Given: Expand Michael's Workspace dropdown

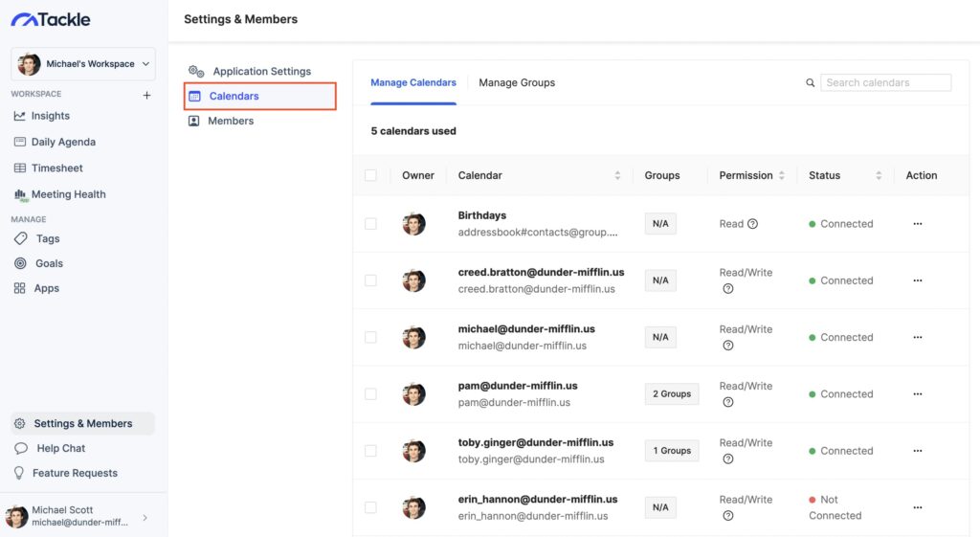Looking at the screenshot, I should 83,64.
